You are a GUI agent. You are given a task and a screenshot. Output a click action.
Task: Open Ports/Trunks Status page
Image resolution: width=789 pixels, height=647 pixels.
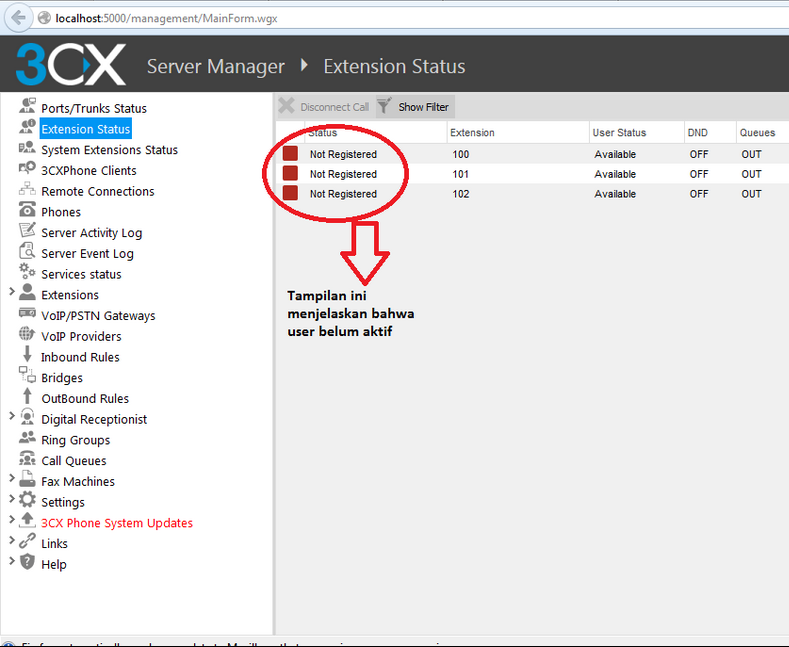coord(94,108)
